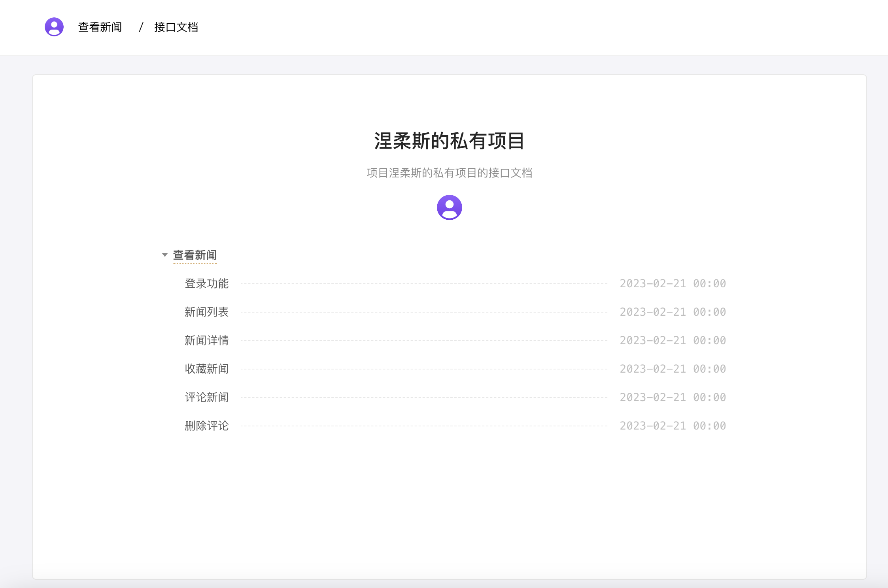Screen dimensions: 888x588
Task: Open the 查看新闻 breadcrumb link
Action: (100, 27)
